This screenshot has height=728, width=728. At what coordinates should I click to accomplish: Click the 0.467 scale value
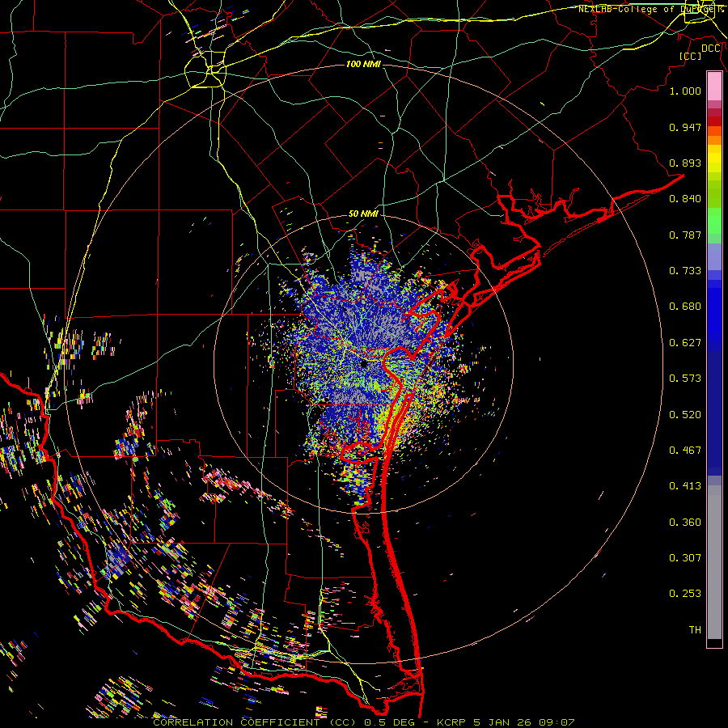click(x=685, y=451)
